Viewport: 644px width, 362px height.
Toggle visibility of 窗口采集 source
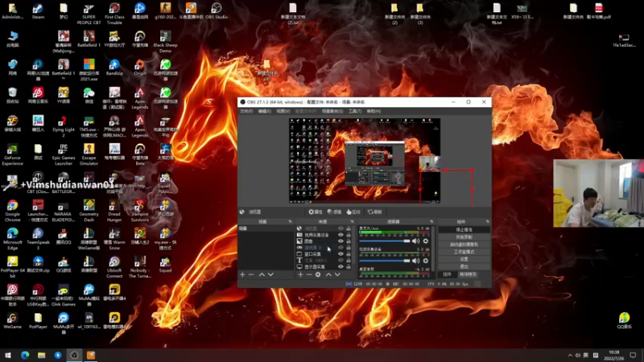[x=341, y=254]
